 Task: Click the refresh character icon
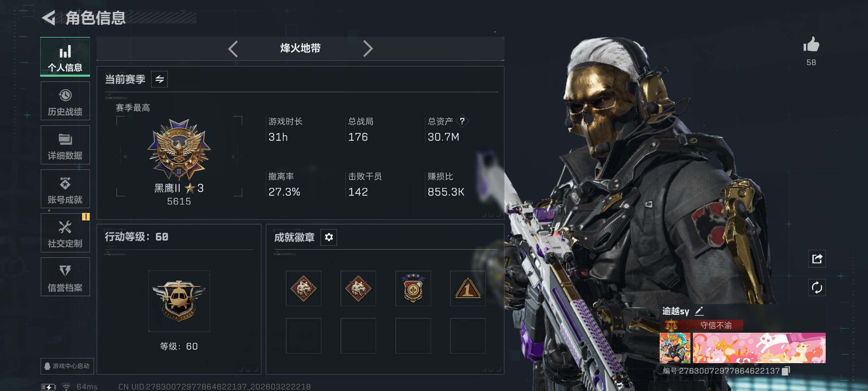coord(817,288)
